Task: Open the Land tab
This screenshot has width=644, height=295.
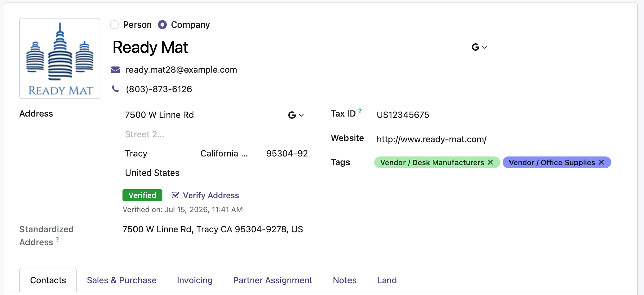Action: pyautogui.click(x=387, y=280)
